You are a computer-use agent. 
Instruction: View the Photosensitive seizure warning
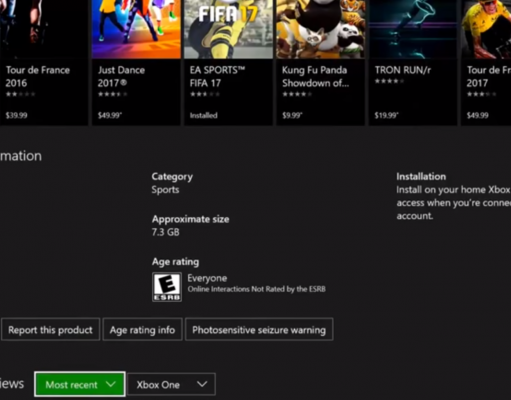(x=259, y=330)
